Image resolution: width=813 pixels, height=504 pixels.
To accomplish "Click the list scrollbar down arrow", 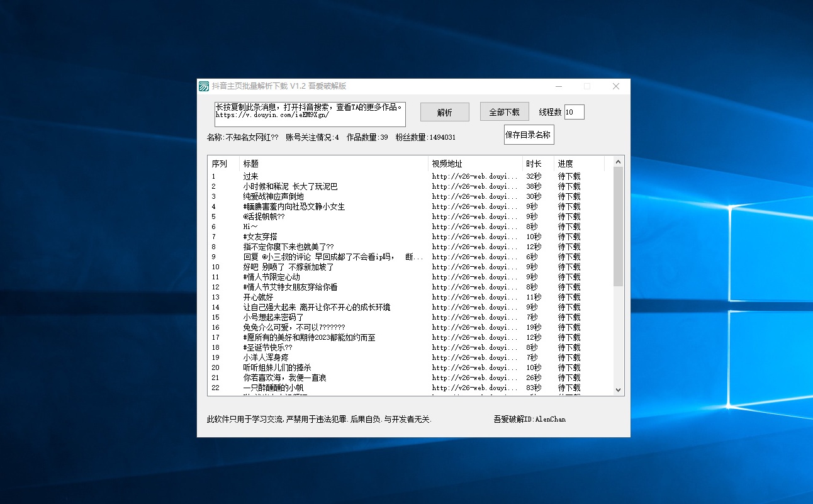I will 618,390.
